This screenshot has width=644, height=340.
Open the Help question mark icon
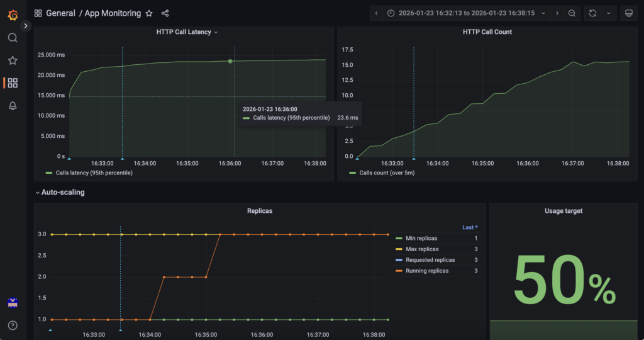coord(13,326)
